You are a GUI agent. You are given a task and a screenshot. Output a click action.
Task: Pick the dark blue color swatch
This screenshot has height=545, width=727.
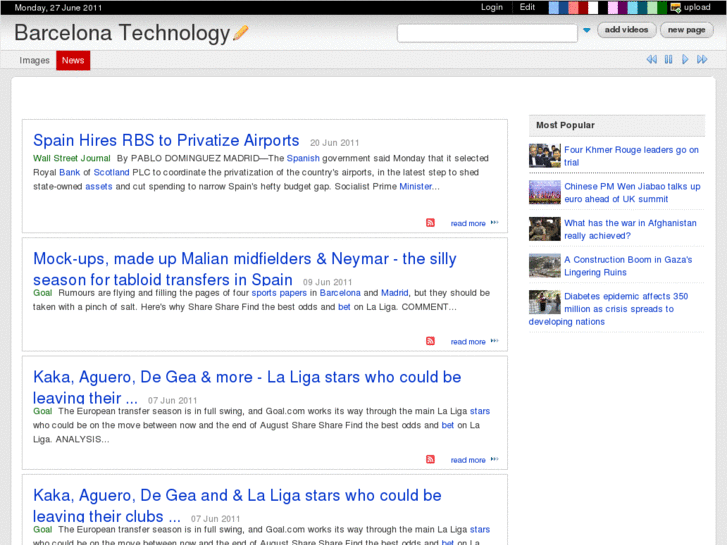click(563, 7)
